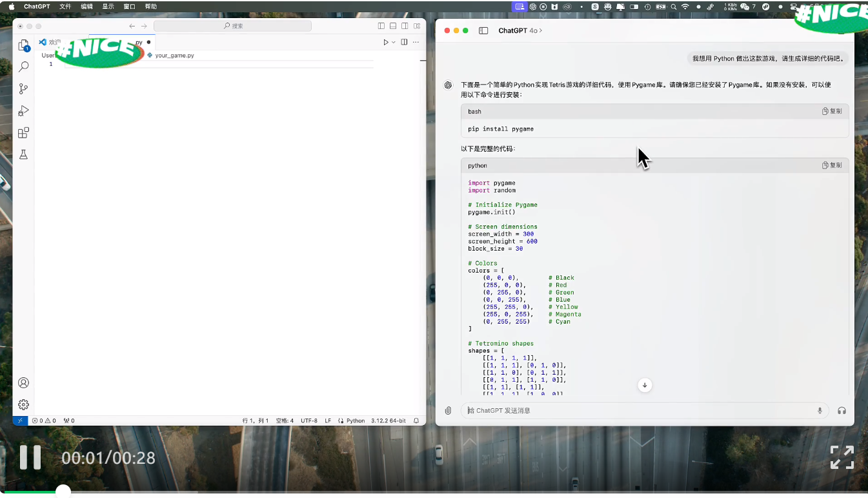Click the VS Code search command box
Viewport: 868px width, 498px height.
click(x=232, y=26)
